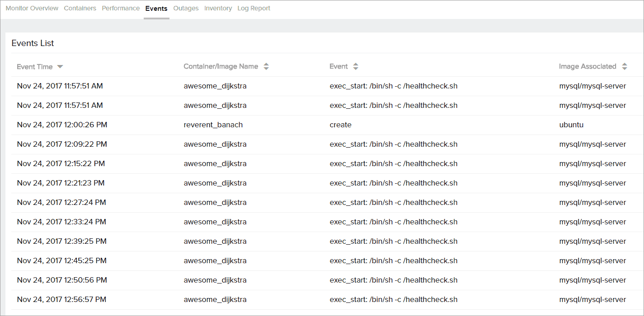Viewport: 644px width, 316px height.
Task: Click the Container/Image Name sort icon
Action: click(266, 66)
